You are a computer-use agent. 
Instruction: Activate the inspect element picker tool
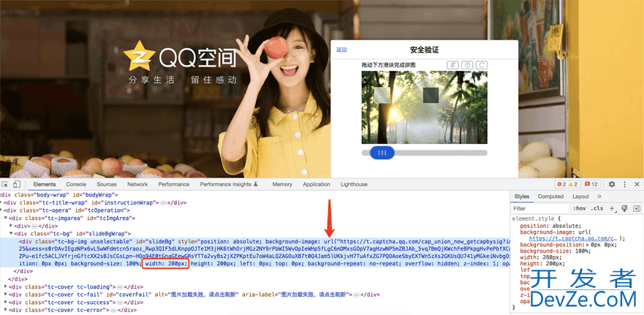click(5, 184)
